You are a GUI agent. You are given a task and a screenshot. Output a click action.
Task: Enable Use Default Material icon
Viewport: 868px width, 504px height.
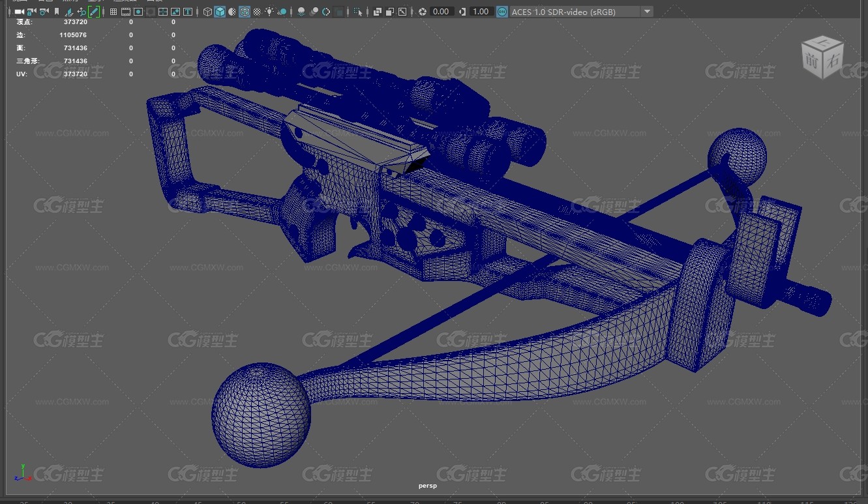coord(232,12)
